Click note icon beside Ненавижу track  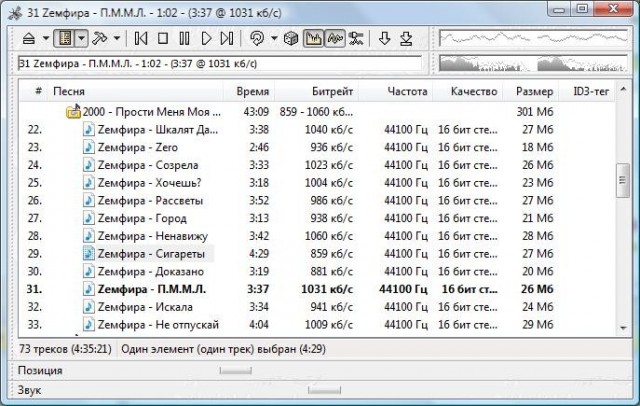89,236
